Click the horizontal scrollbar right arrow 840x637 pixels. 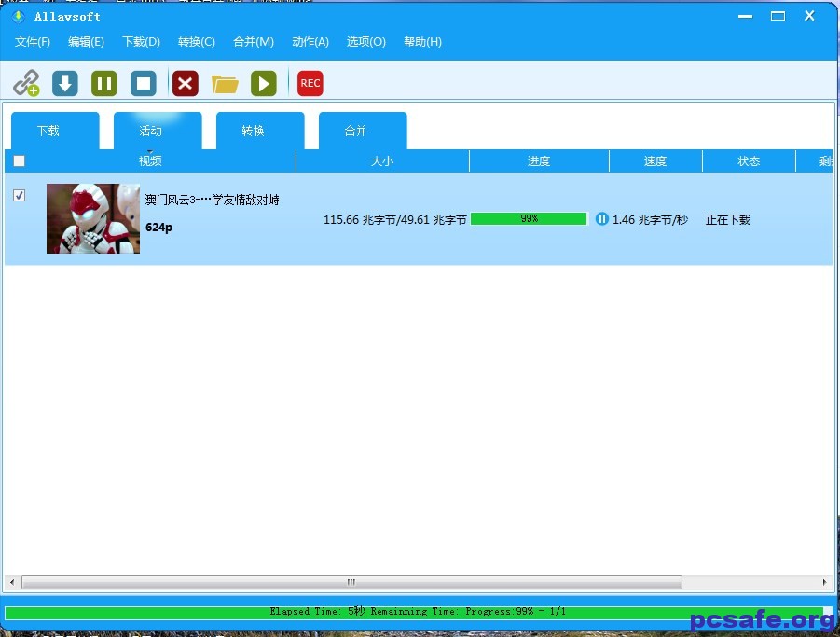[824, 582]
